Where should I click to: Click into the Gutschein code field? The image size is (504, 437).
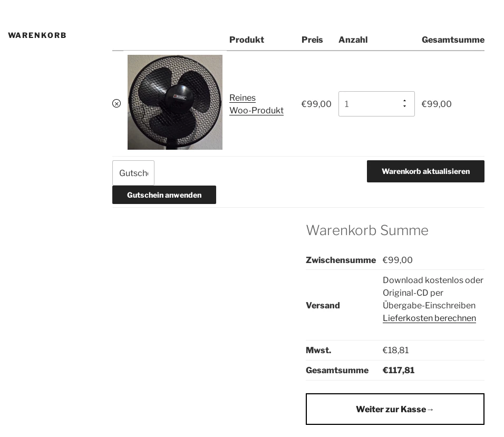point(133,173)
